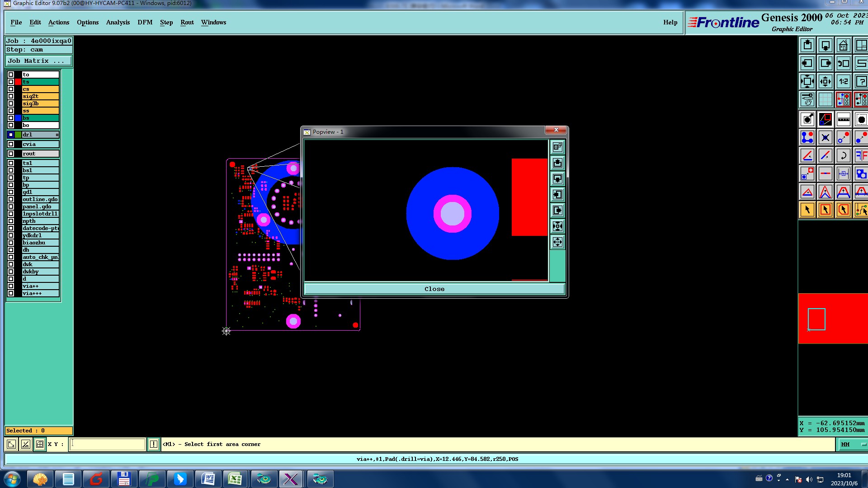Click the X Y coordinate input field
Image resolution: width=868 pixels, height=488 pixels.
pos(108,444)
